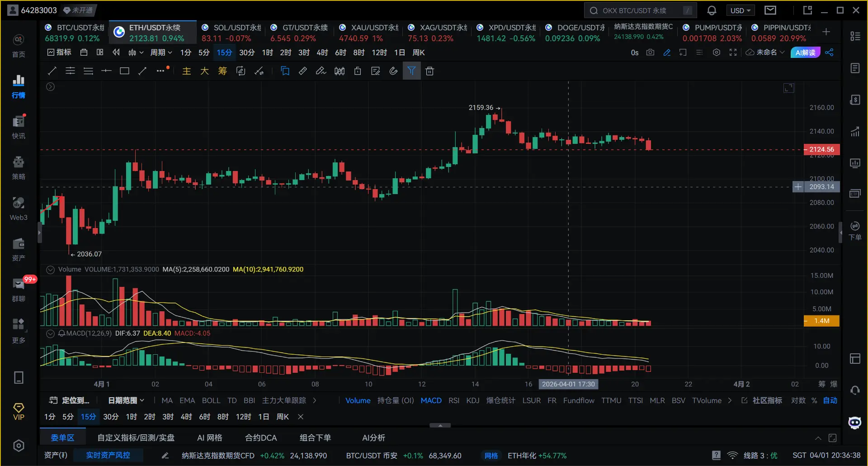Image resolution: width=868 pixels, height=466 pixels.
Task: Switch to the SOL/USDT永续 tab
Action: 231,33
